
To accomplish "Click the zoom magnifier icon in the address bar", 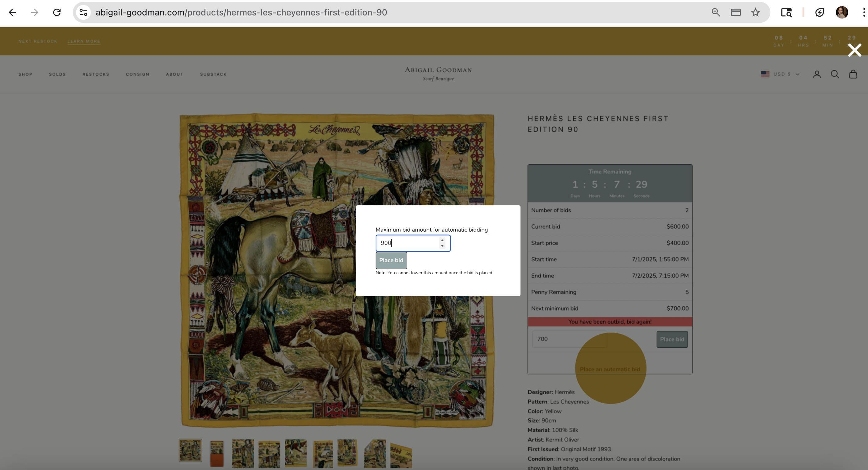I will pos(716,12).
